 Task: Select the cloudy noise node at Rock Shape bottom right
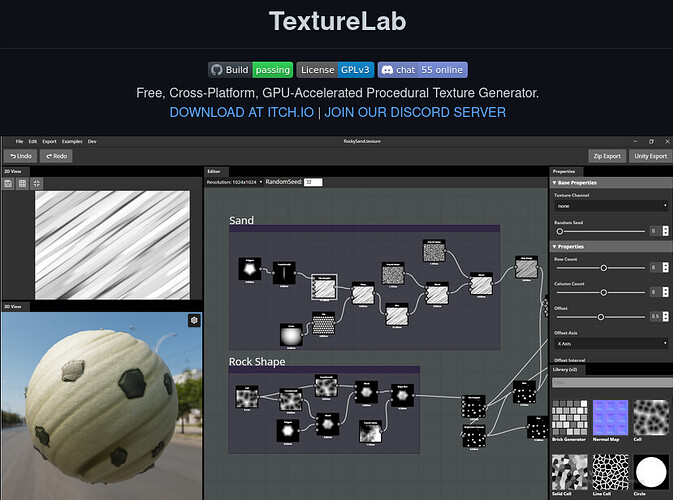coord(370,432)
